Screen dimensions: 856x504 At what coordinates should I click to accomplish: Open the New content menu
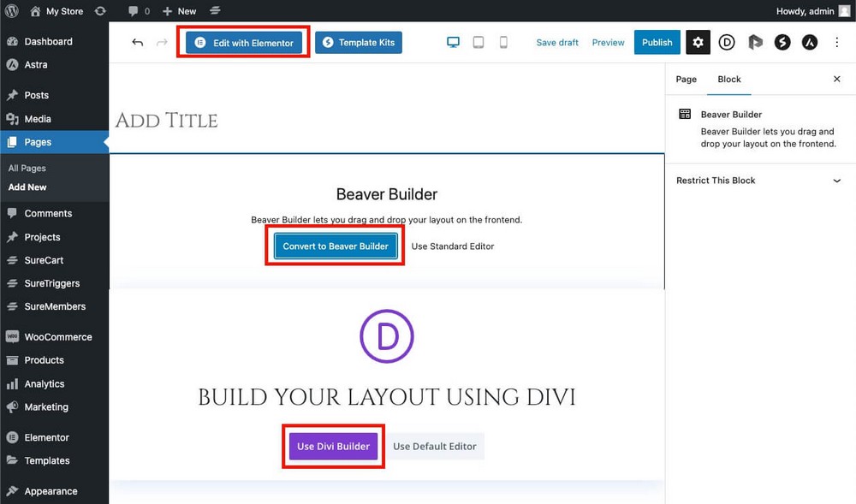click(x=179, y=11)
